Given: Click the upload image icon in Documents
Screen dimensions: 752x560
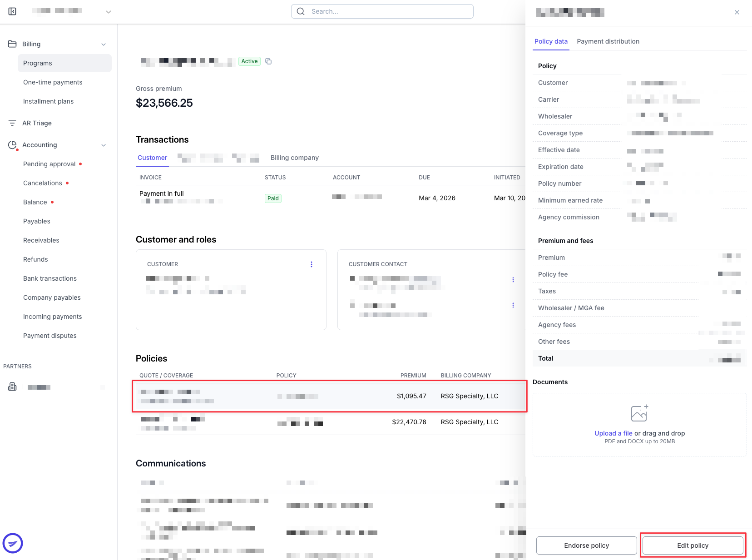Looking at the screenshot, I should point(639,413).
